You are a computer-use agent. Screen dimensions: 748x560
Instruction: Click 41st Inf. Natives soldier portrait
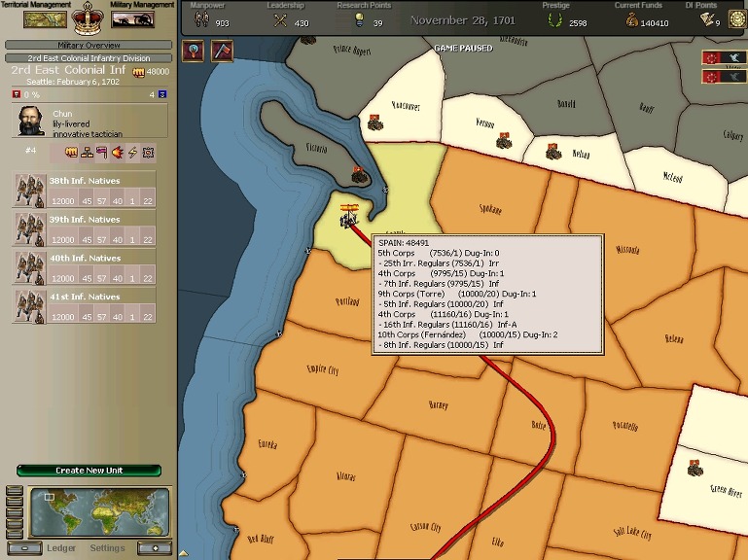pos(29,306)
